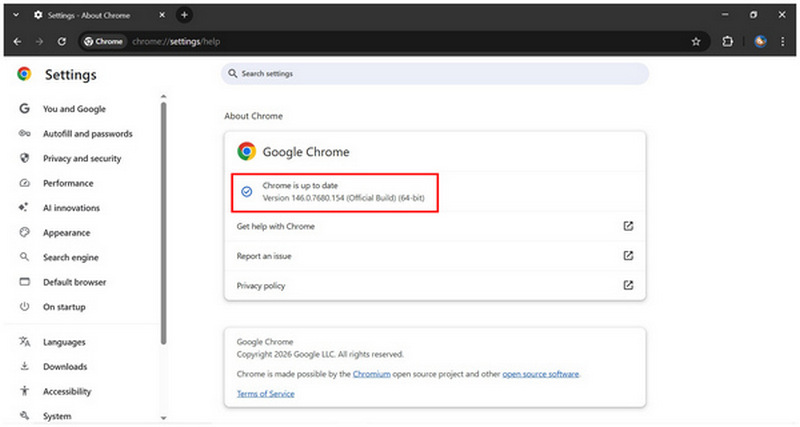
Task: Open the profile avatar icon
Action: pyautogui.click(x=760, y=42)
